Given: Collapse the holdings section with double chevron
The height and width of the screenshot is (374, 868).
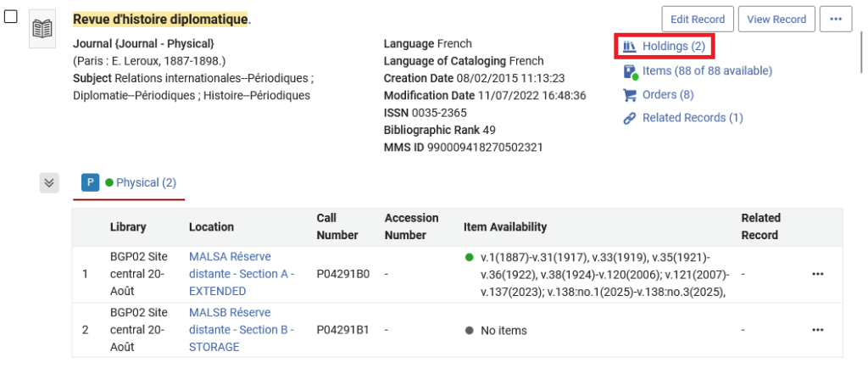Looking at the screenshot, I should 49,182.
